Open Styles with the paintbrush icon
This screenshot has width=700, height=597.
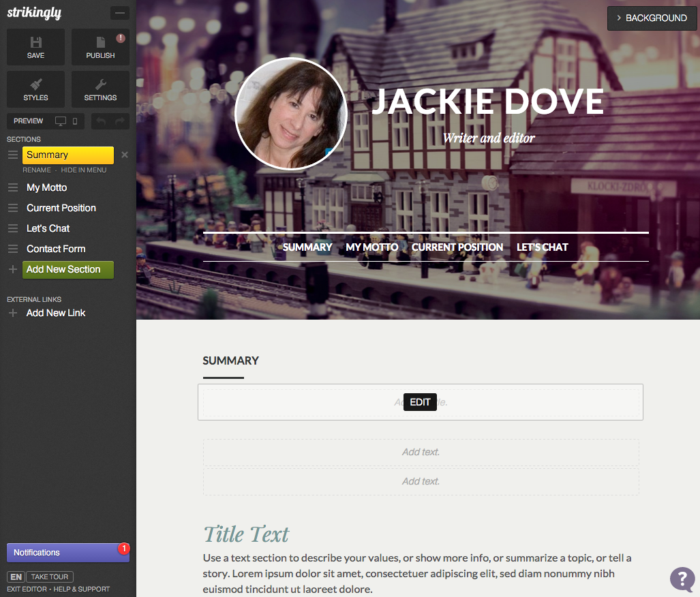(x=35, y=89)
